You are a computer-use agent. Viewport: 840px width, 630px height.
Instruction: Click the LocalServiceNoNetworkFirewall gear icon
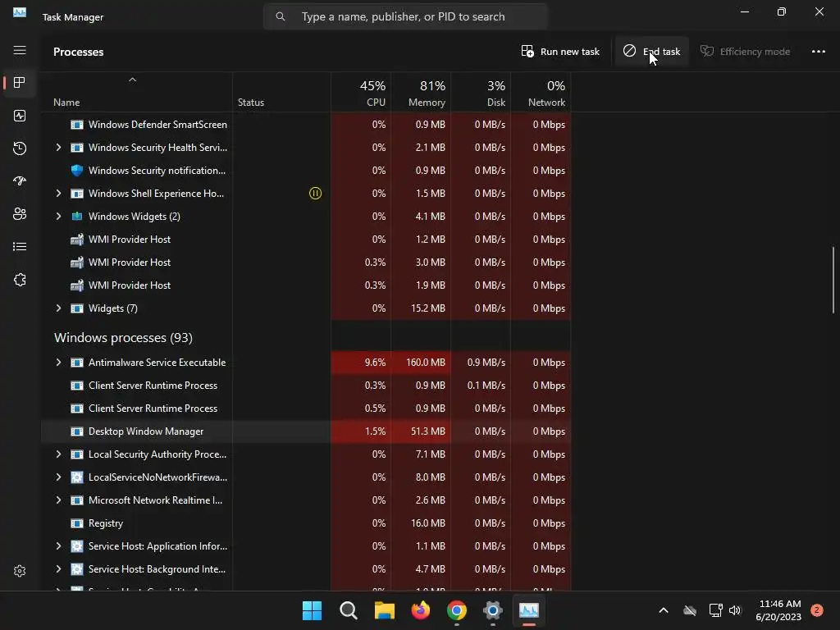coord(77,477)
